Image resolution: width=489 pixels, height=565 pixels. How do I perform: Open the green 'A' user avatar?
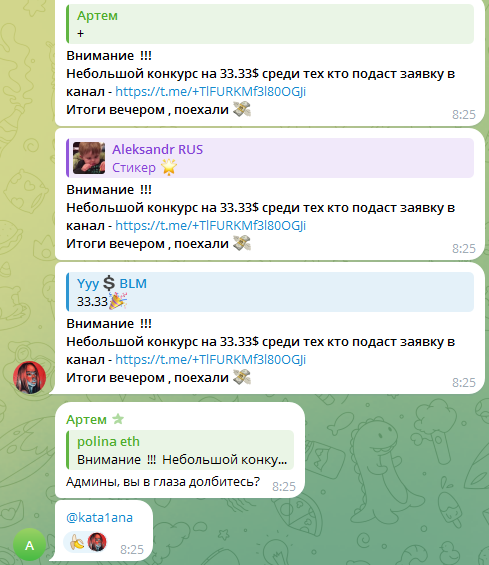click(x=30, y=545)
